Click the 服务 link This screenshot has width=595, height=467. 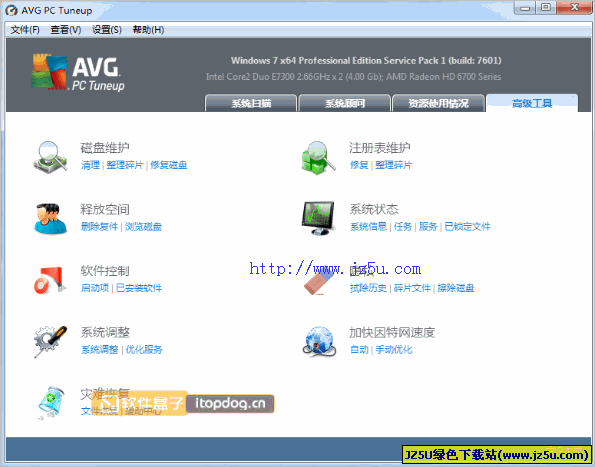tap(428, 226)
